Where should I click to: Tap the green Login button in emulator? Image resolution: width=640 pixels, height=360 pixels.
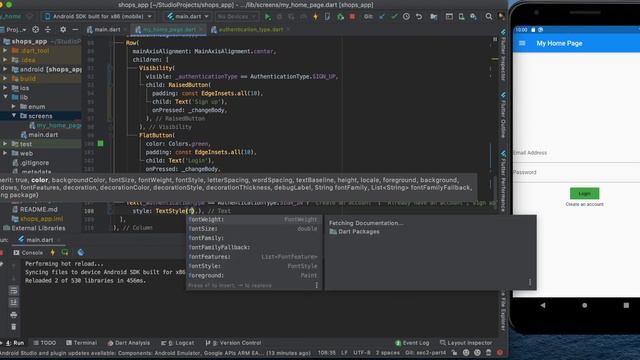(x=584, y=193)
